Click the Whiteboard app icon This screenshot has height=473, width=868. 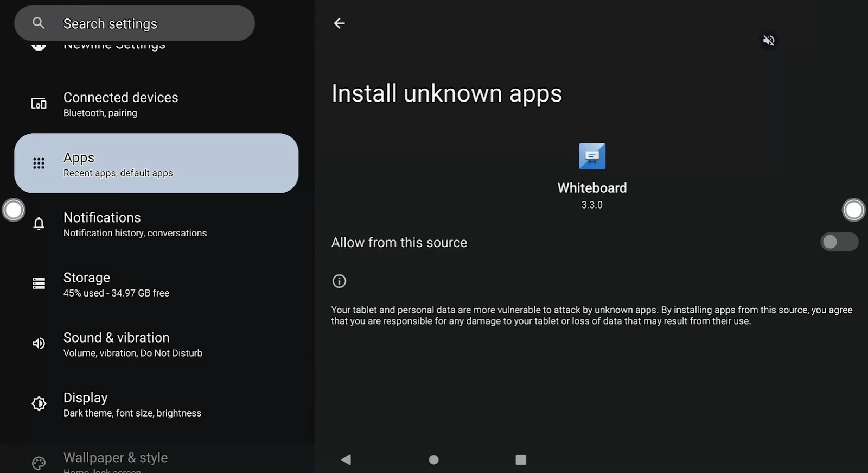592,156
